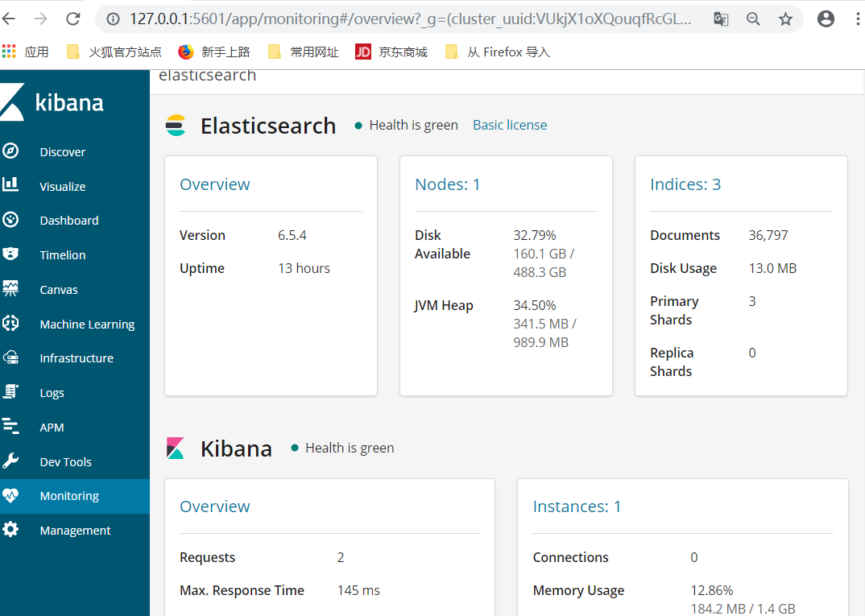The width and height of the screenshot is (865, 616).
Task: Click documents count 36,797
Action: pyautogui.click(x=768, y=235)
